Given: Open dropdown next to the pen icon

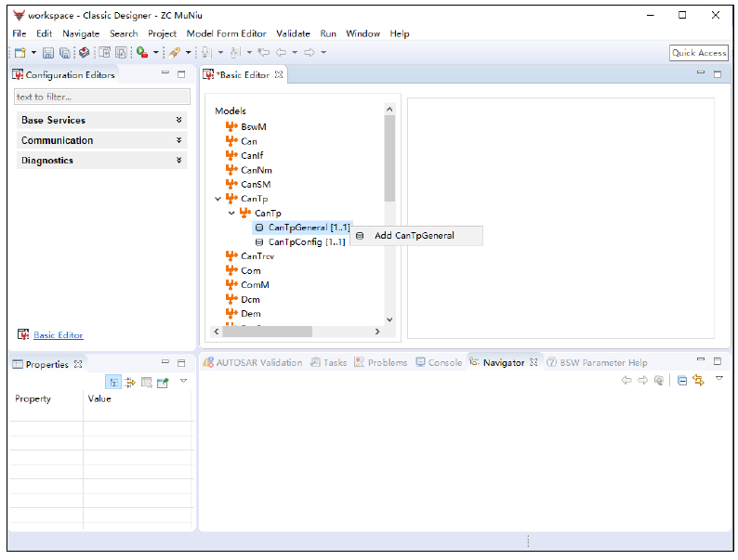Looking at the screenshot, I should [189, 53].
